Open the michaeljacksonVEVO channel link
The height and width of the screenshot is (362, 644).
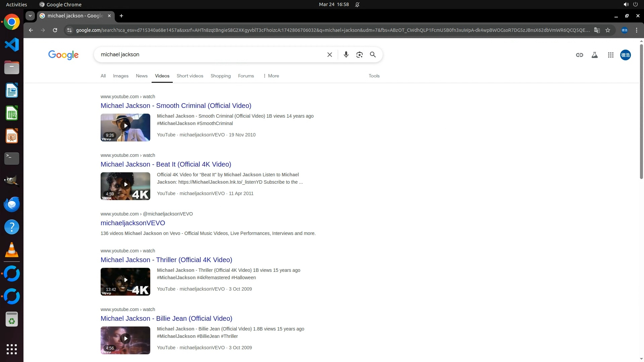(133, 223)
